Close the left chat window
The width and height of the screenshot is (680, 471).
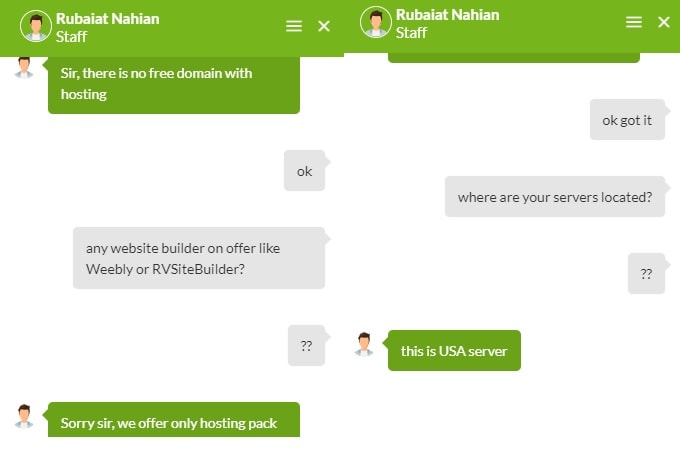tap(324, 26)
